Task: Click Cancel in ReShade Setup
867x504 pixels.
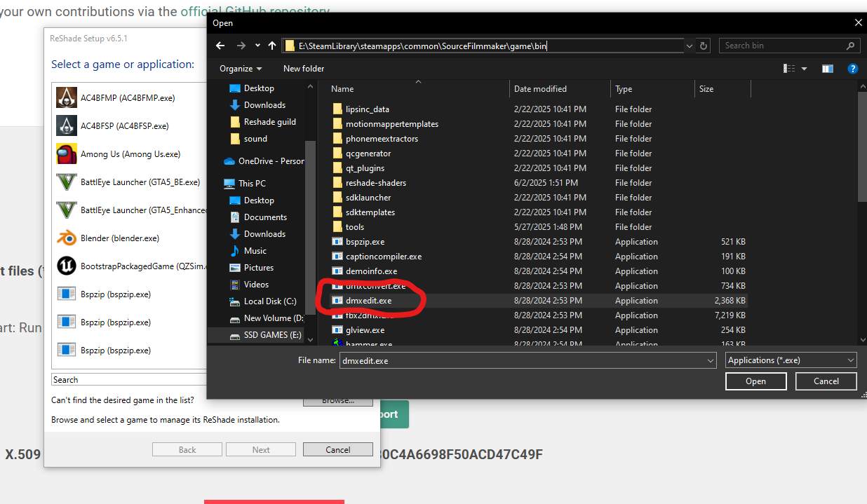Action: tap(337, 449)
